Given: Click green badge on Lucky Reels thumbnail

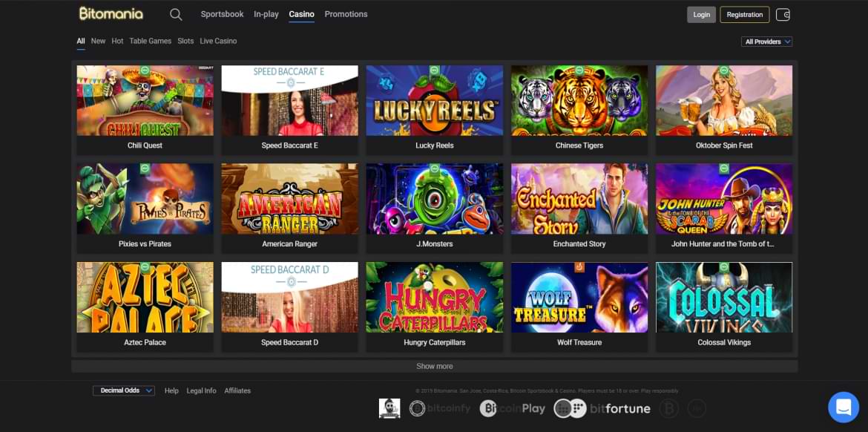Looking at the screenshot, I should tap(435, 71).
